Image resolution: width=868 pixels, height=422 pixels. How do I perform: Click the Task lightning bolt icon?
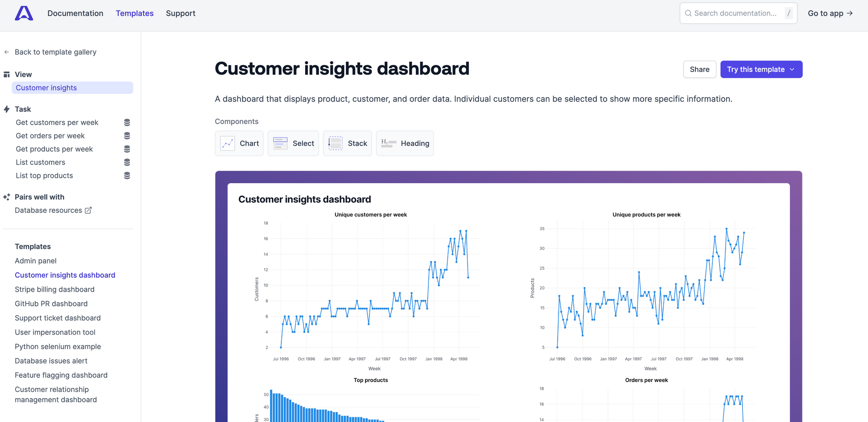click(7, 109)
